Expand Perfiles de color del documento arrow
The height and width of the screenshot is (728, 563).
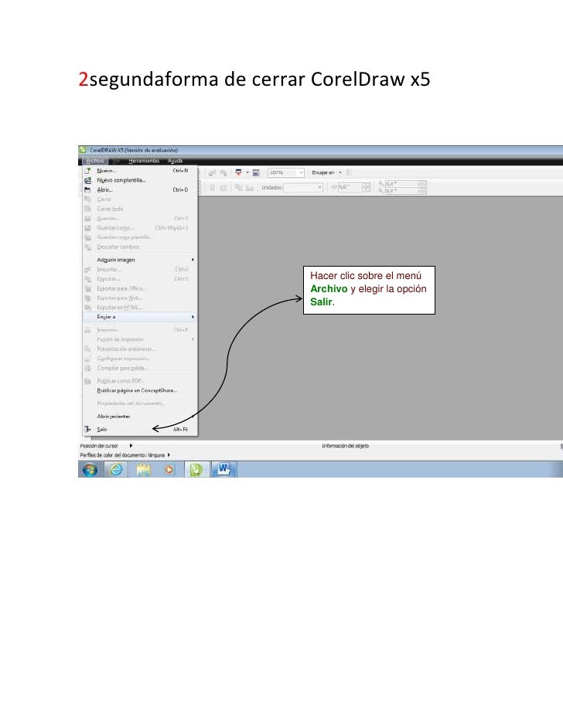click(169, 455)
